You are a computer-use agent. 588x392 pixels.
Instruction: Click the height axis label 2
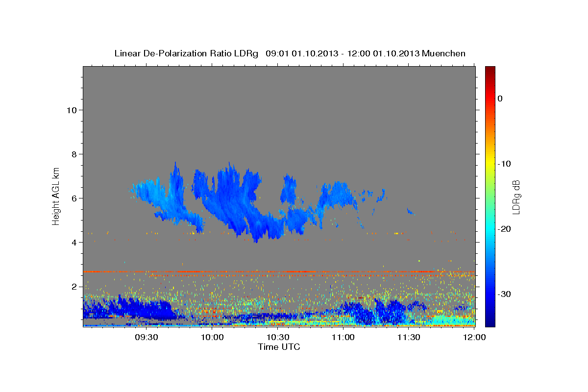(74, 287)
